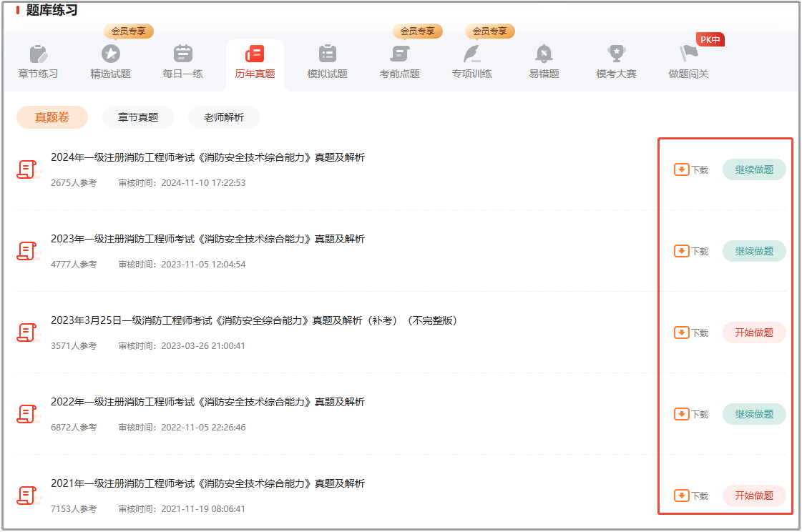Download the 2021 exam paper
Screen dimensions: 802x532
[691, 496]
